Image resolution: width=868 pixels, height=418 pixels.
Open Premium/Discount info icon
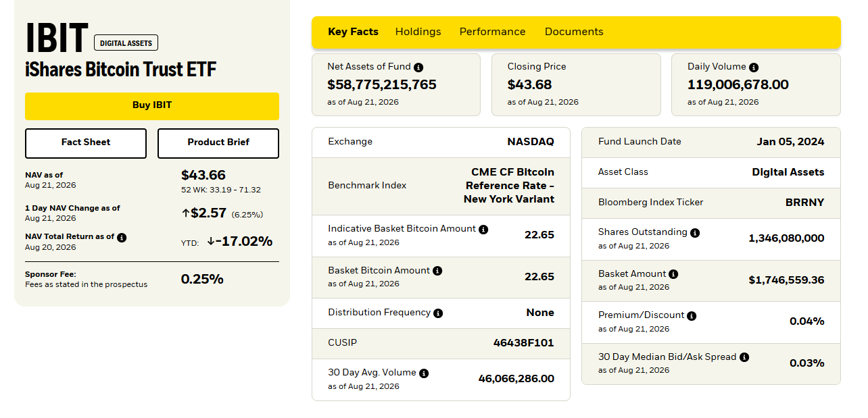tap(692, 316)
